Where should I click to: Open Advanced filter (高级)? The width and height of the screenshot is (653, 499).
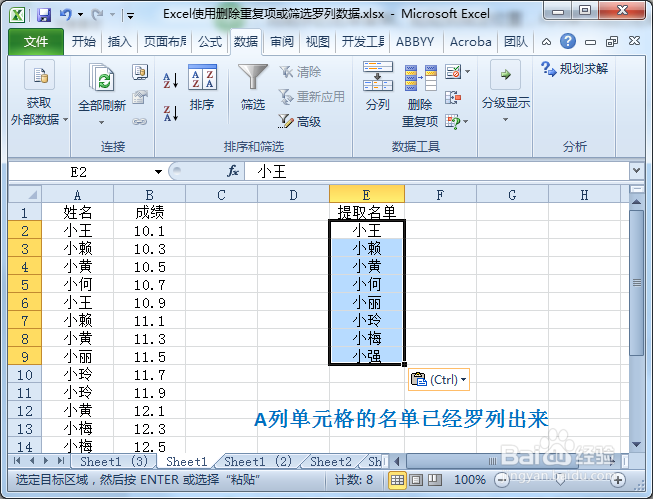point(299,121)
